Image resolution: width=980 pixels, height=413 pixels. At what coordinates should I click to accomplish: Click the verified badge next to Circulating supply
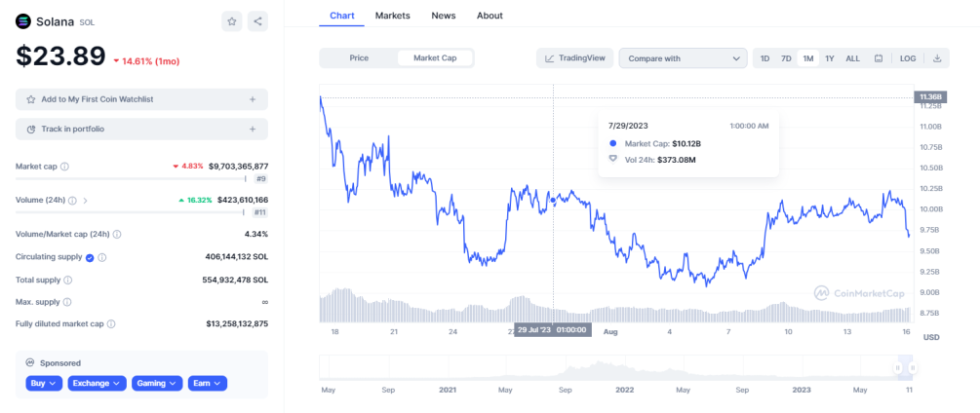[x=90, y=257]
